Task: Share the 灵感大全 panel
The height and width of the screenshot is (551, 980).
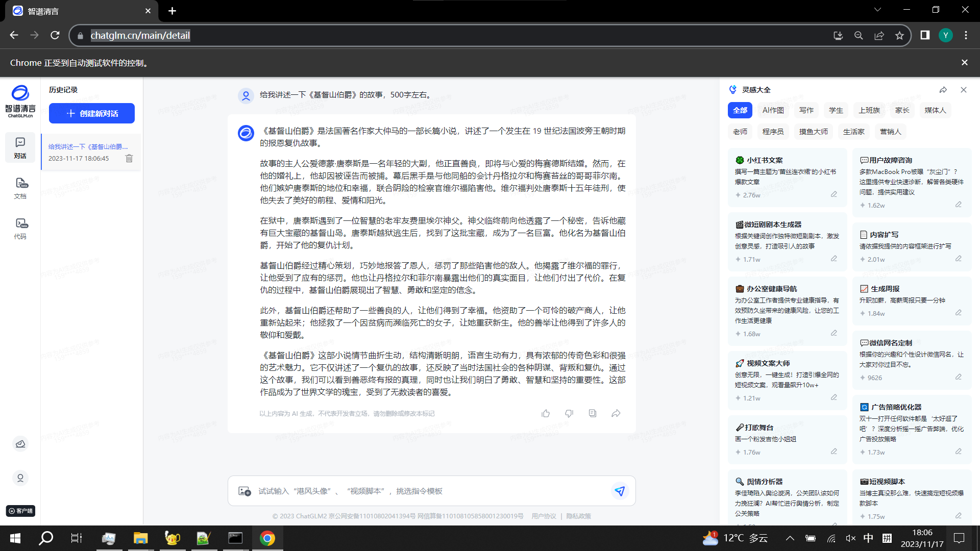Action: pyautogui.click(x=943, y=90)
